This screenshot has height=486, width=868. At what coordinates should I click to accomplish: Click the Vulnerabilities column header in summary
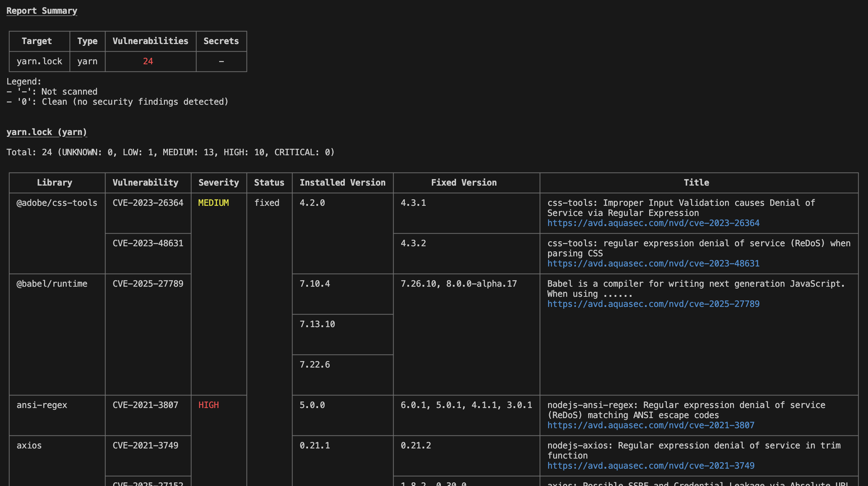click(x=151, y=41)
